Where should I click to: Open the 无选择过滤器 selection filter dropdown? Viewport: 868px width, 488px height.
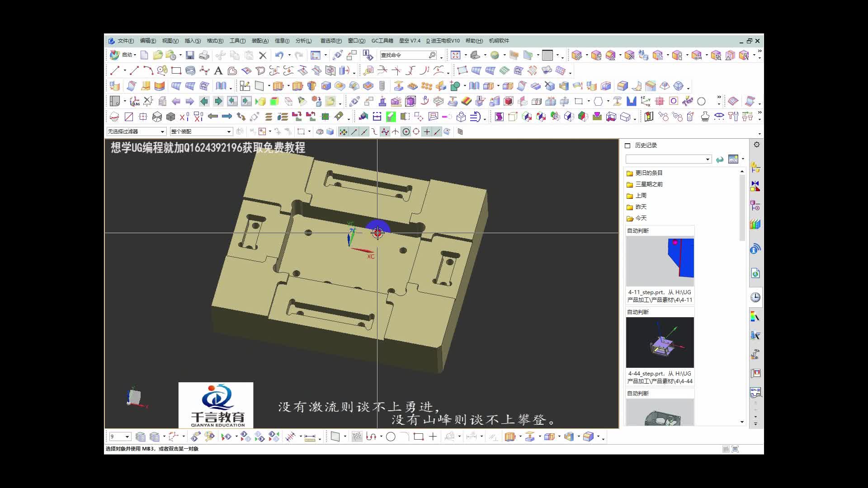pos(163,131)
